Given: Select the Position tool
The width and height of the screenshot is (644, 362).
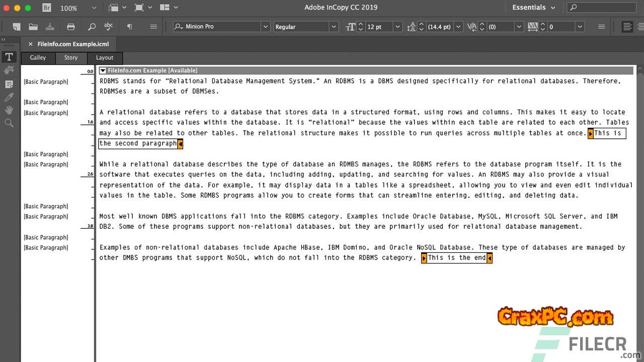Looking at the screenshot, I should coord(9,70).
